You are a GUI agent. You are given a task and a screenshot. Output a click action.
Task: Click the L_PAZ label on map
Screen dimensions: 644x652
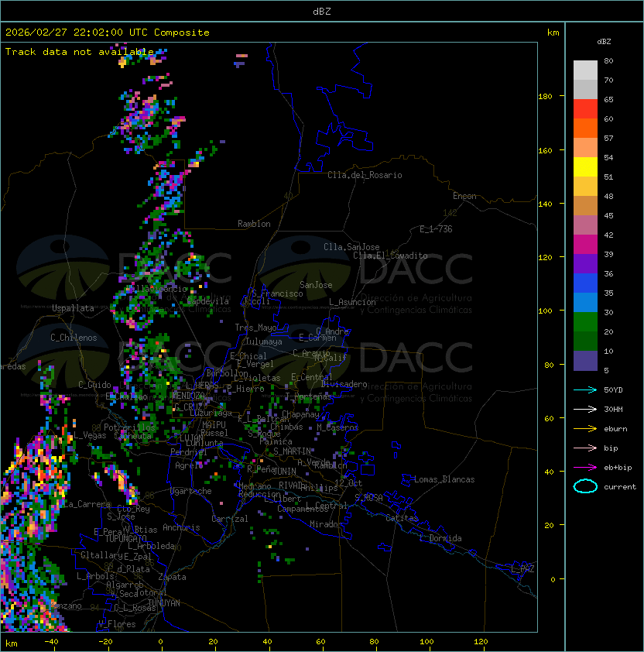[522, 569]
